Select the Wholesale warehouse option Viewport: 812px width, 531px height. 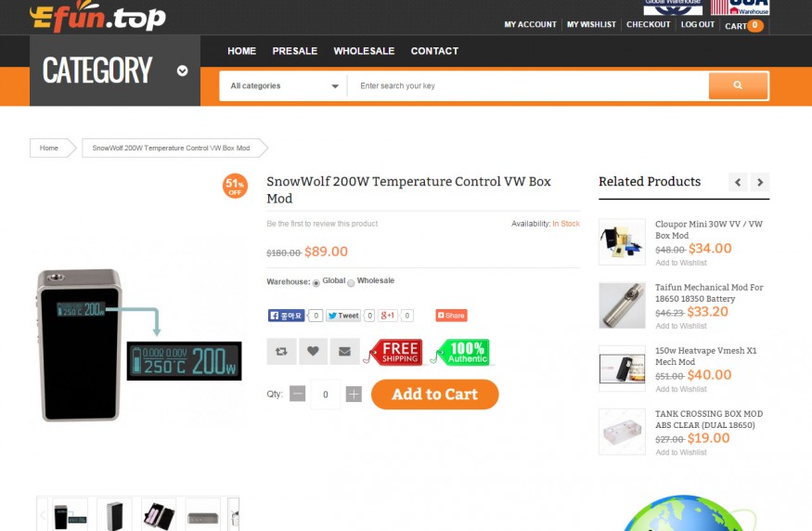[x=351, y=283]
